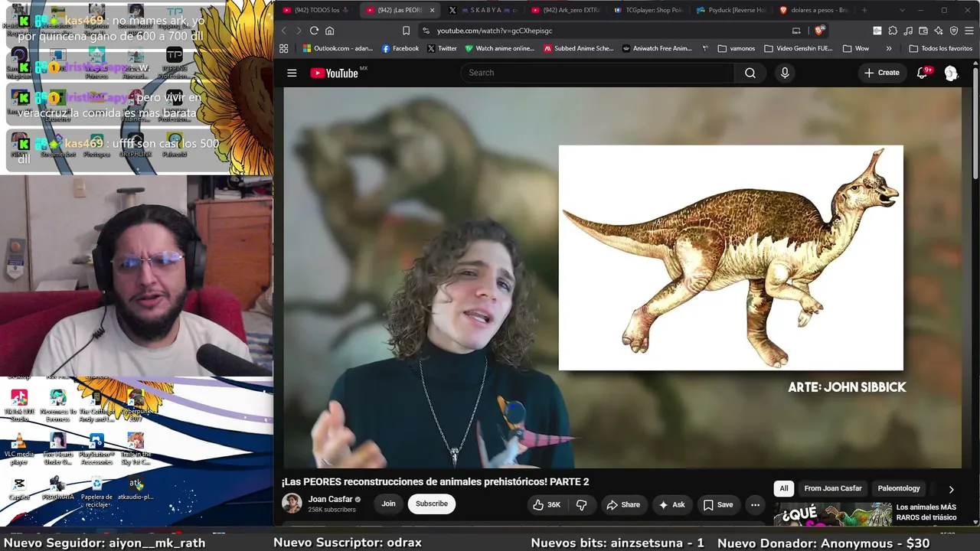Open the Facebook bookmark
Screen dimensions: 980x551
(400, 48)
